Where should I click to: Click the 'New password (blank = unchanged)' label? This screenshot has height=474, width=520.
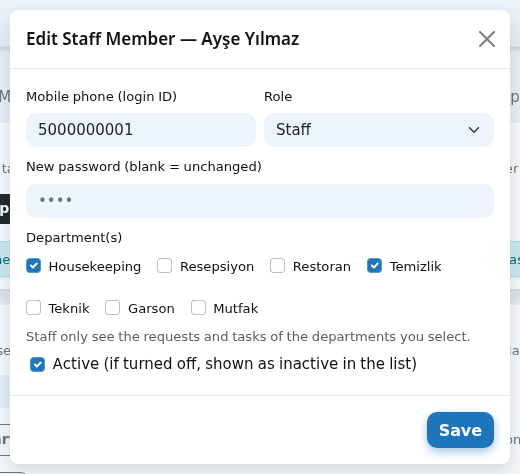(144, 167)
